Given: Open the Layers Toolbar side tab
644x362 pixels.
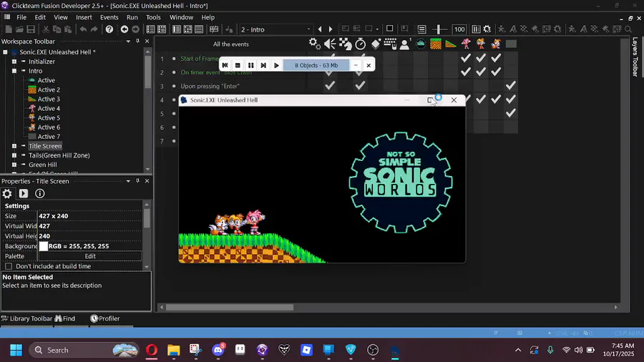Looking at the screenshot, I should pos(635,57).
